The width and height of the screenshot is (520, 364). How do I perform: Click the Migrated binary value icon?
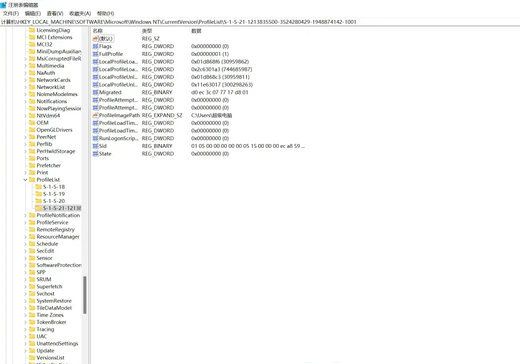click(x=95, y=92)
